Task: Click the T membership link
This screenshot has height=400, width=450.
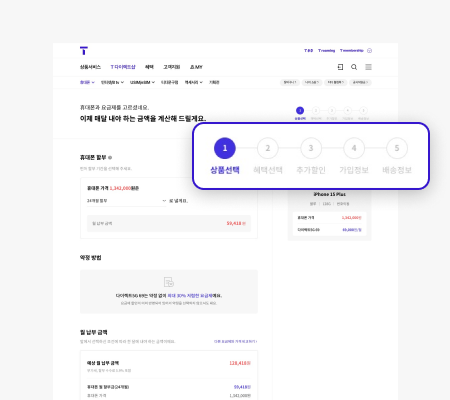Action: click(352, 51)
